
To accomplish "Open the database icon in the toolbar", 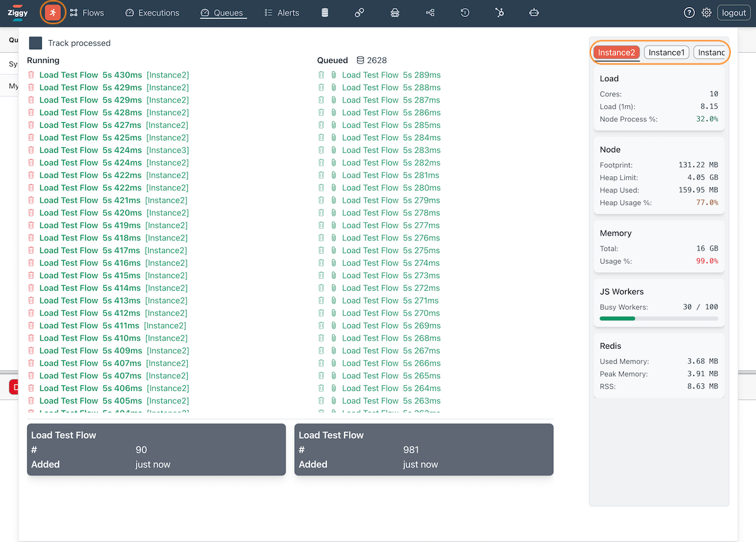I will click(324, 12).
